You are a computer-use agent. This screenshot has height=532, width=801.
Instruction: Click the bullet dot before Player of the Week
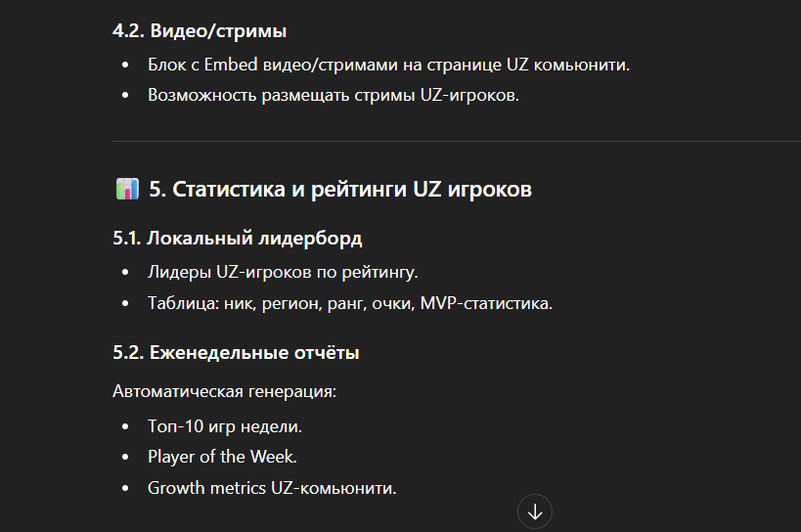coord(125,458)
